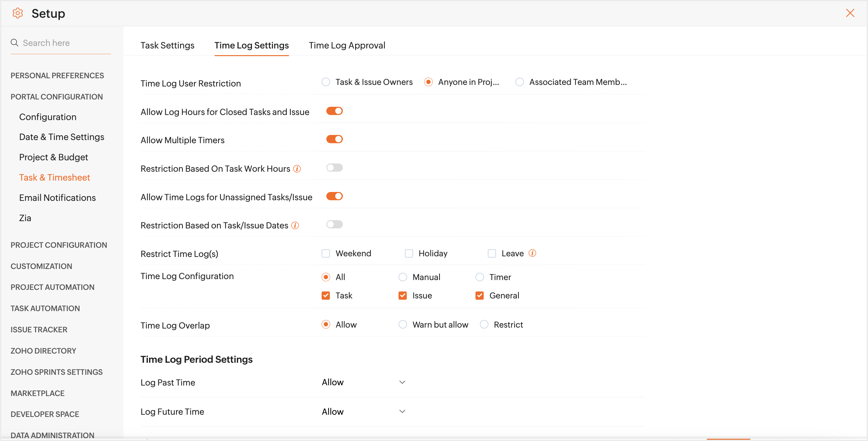
Task: Open Date & Time Settings page
Action: coord(62,137)
